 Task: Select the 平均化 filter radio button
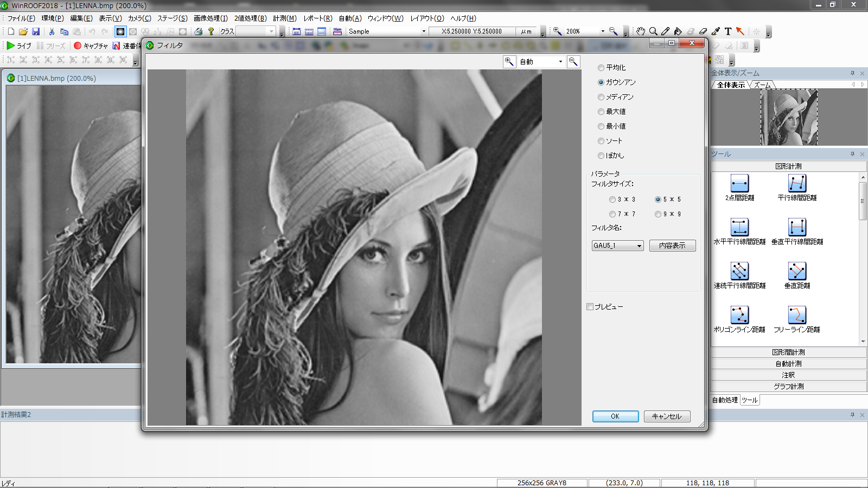point(601,68)
